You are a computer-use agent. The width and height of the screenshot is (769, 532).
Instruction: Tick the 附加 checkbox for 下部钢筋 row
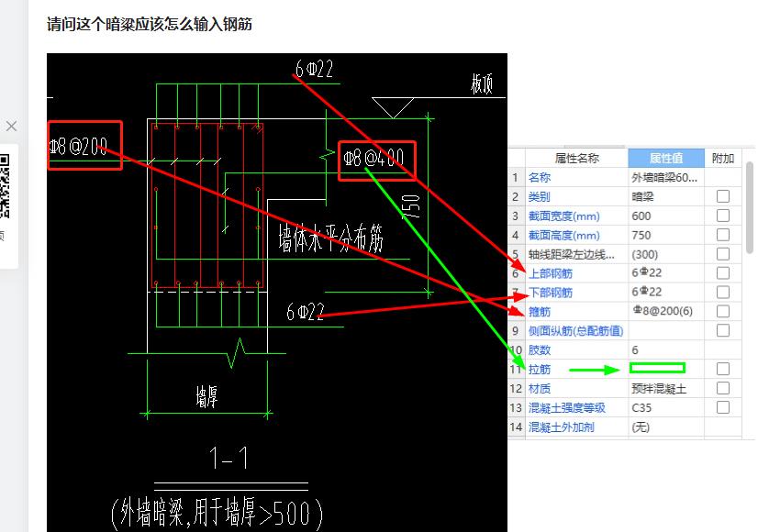(x=722, y=293)
